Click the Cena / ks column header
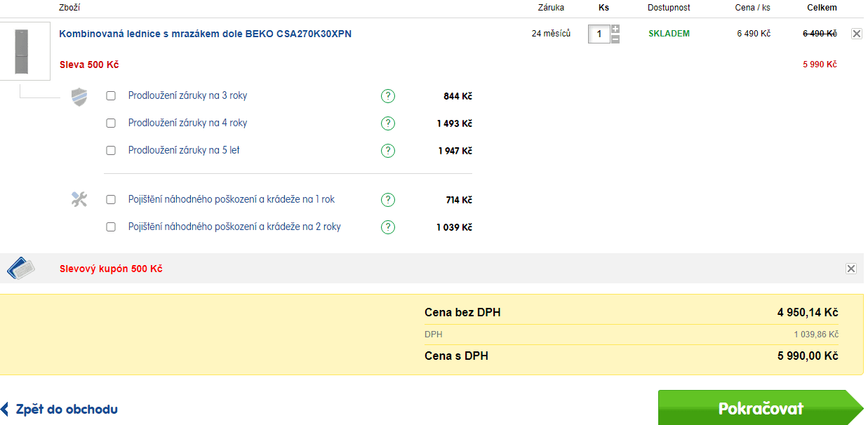The image size is (868, 425). tap(754, 8)
